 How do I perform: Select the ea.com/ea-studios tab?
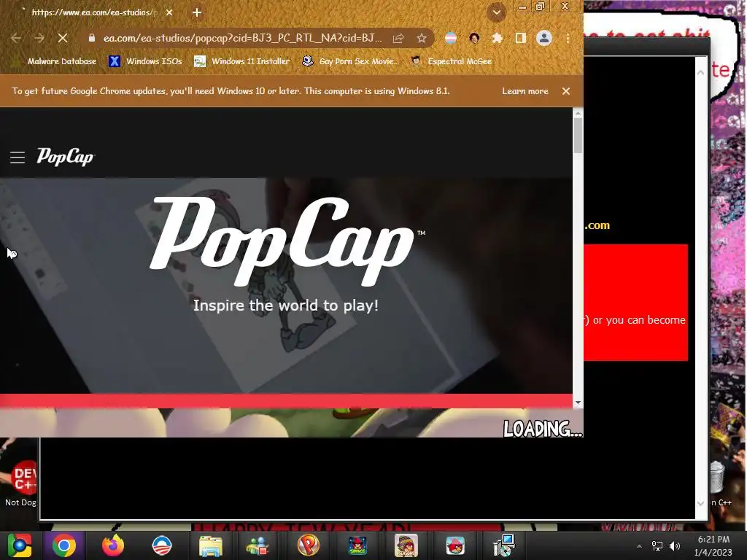(94, 13)
